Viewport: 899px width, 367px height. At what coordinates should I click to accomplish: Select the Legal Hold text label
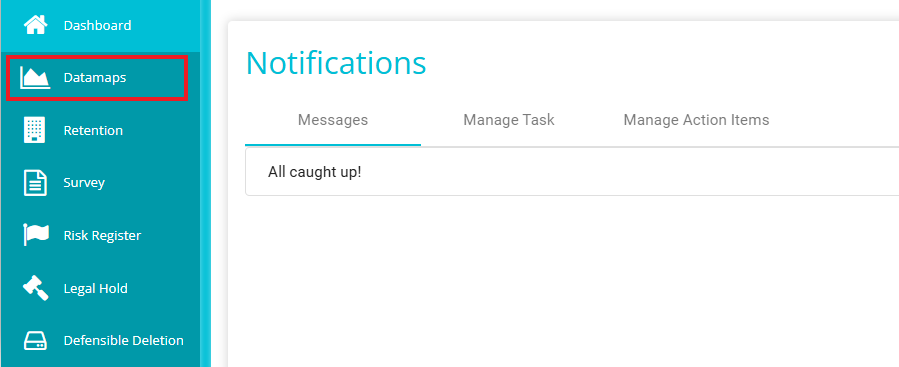[96, 288]
